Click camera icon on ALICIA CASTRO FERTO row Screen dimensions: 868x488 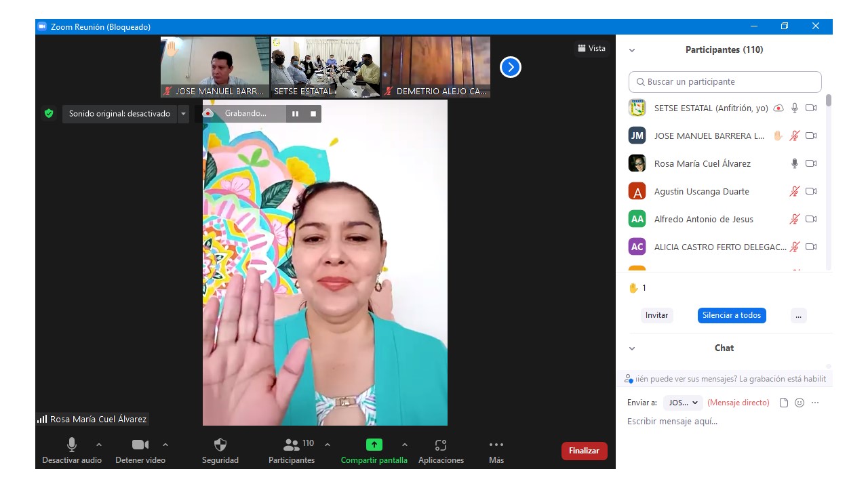(x=811, y=247)
